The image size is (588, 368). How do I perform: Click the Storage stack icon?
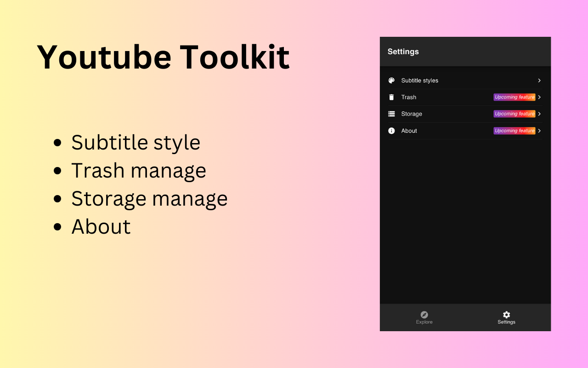tap(391, 114)
